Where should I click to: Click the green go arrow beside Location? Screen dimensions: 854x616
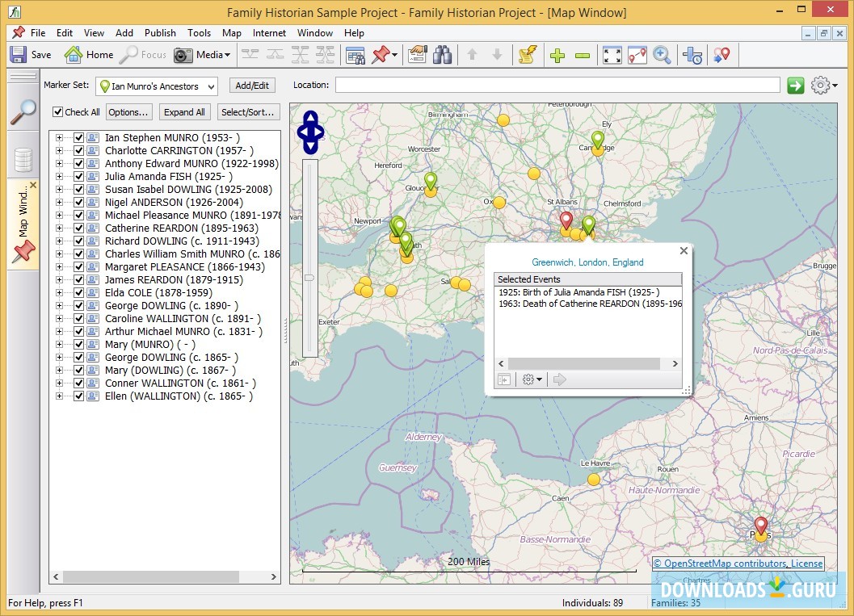796,86
